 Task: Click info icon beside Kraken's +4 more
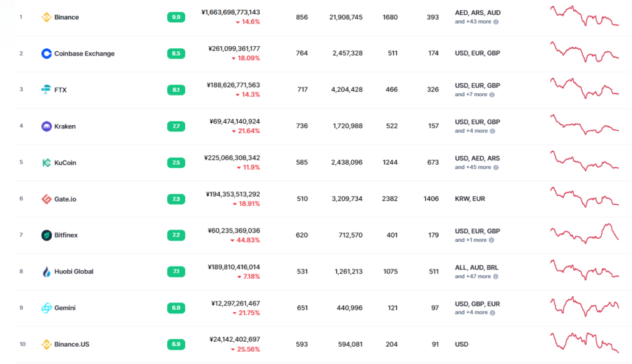point(492,131)
